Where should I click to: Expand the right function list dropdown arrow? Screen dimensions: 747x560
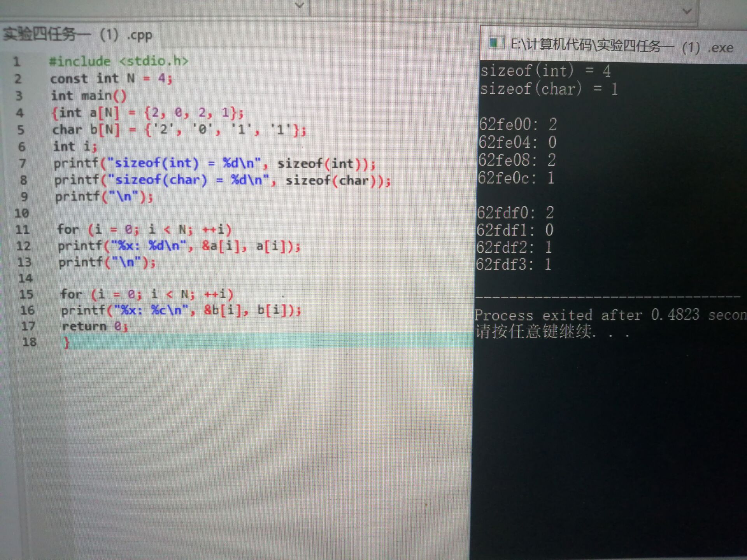click(687, 11)
